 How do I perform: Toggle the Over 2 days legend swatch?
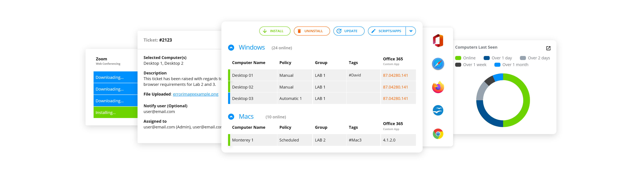[523, 58]
